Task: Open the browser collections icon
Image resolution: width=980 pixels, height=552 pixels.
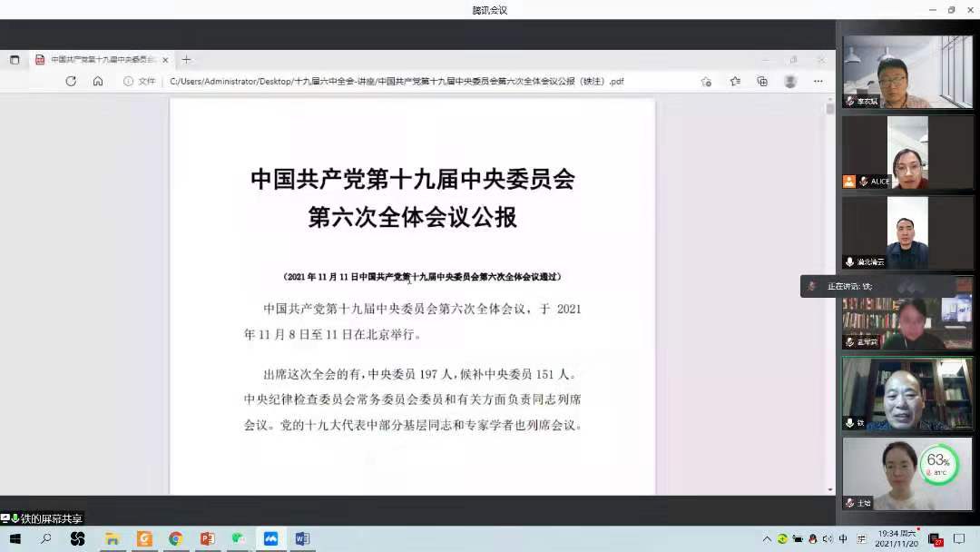Action: (x=762, y=81)
